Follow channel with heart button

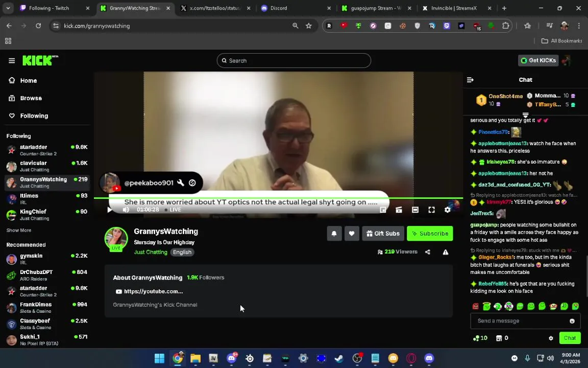click(352, 233)
